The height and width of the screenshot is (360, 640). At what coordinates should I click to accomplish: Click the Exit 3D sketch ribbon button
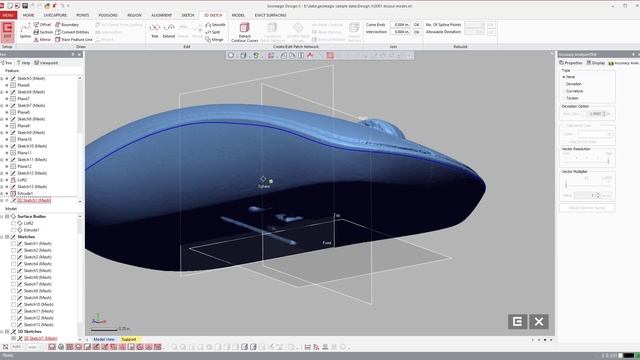7,31
